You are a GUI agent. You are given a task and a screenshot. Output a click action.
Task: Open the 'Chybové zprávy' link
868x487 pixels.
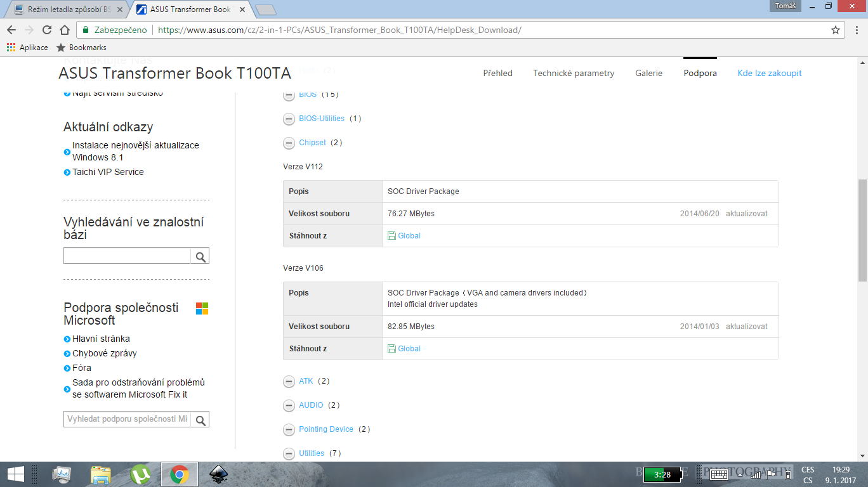tap(105, 353)
